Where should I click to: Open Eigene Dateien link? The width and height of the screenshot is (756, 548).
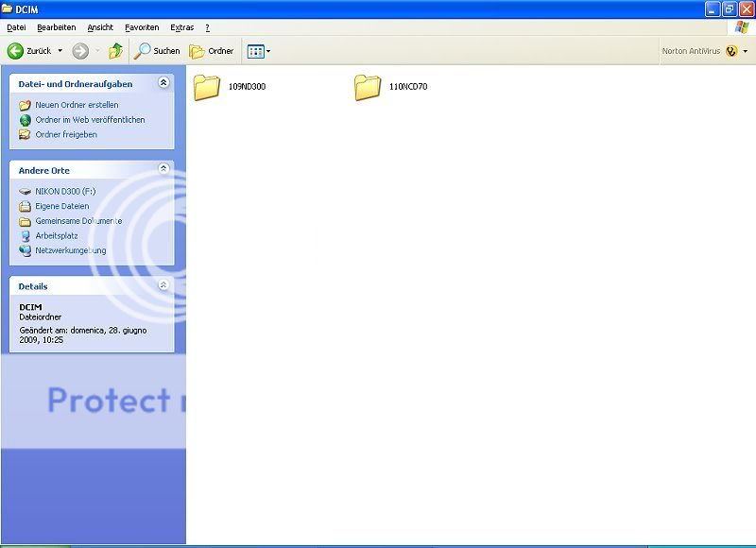pyautogui.click(x=62, y=206)
